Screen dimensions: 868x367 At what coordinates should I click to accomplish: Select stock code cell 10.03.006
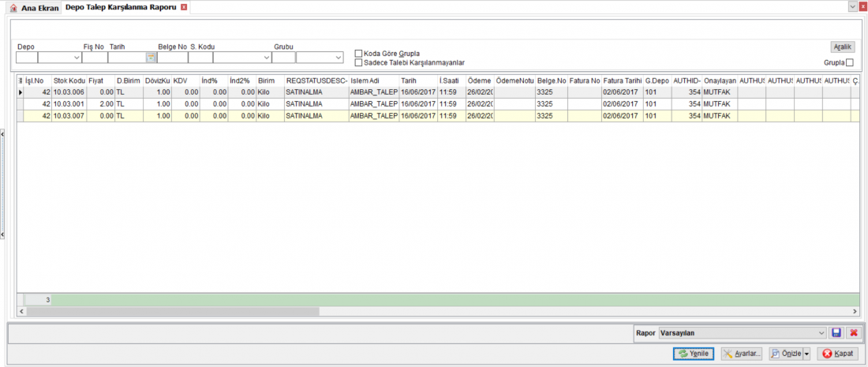point(69,92)
